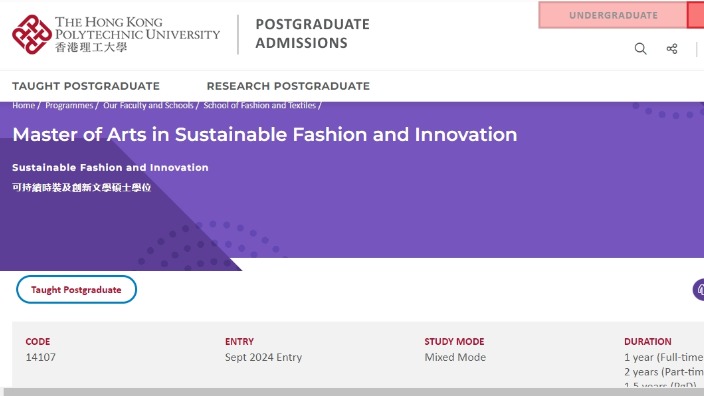Click the red button next to Undergraduate
704x396 pixels.
coord(696,15)
